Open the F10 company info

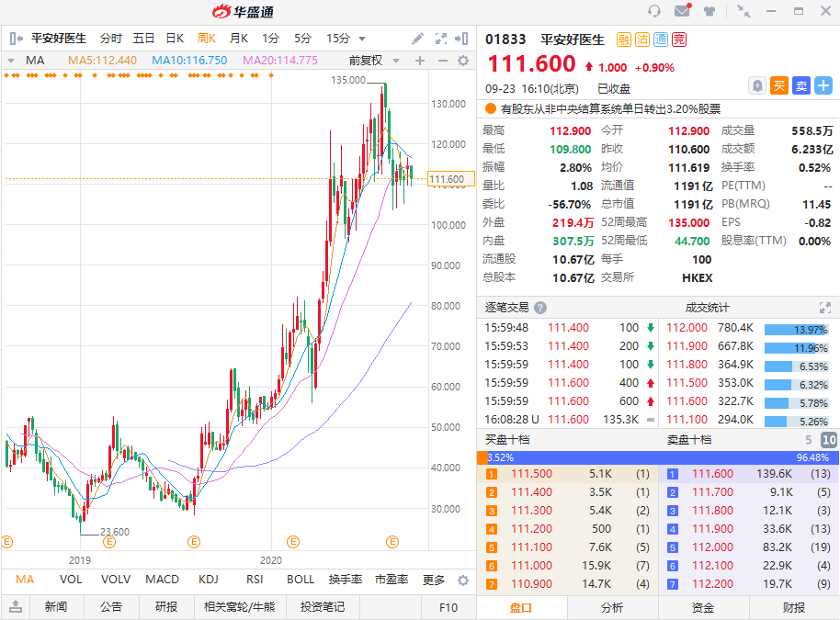click(x=448, y=608)
